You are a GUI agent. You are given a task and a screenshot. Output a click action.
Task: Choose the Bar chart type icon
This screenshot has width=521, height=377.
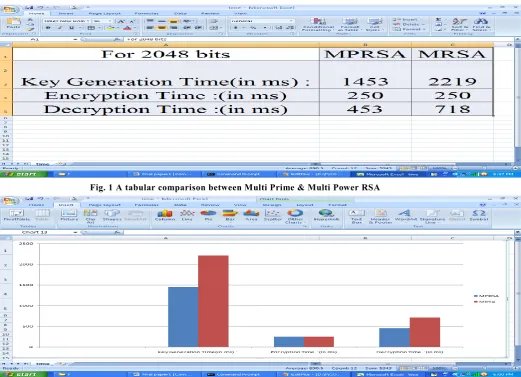(x=230, y=215)
